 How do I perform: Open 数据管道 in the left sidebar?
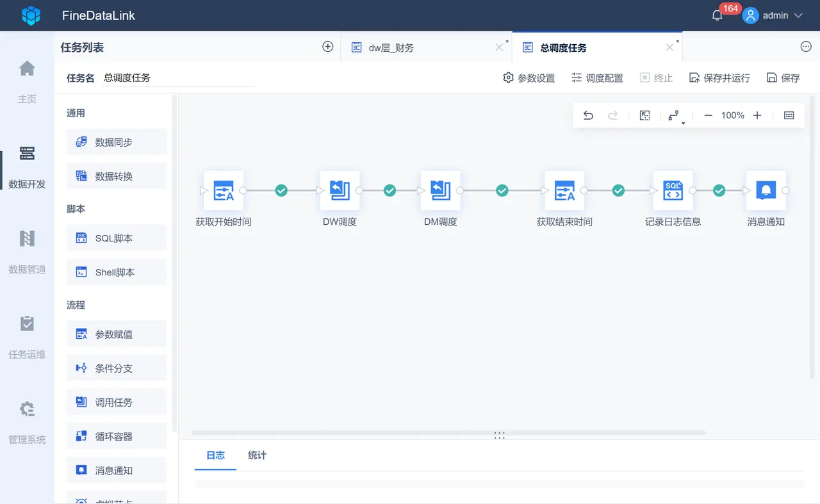(27, 252)
